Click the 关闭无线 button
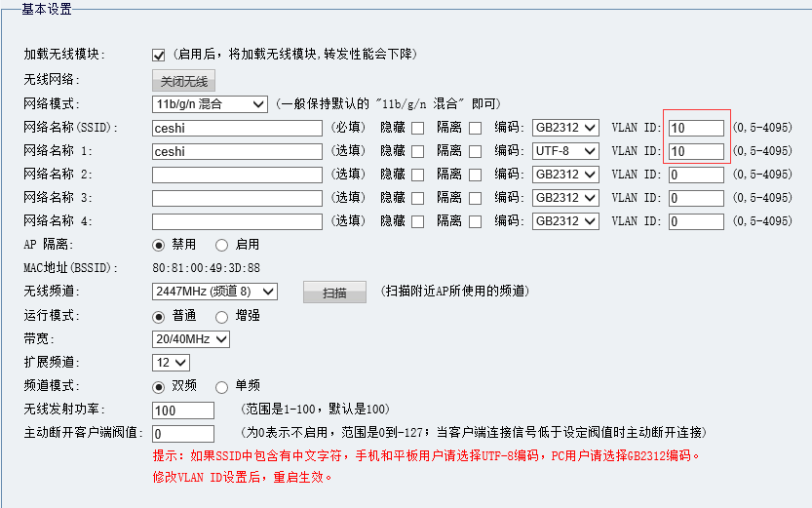Image resolution: width=812 pixels, height=508 pixels. tap(183, 81)
